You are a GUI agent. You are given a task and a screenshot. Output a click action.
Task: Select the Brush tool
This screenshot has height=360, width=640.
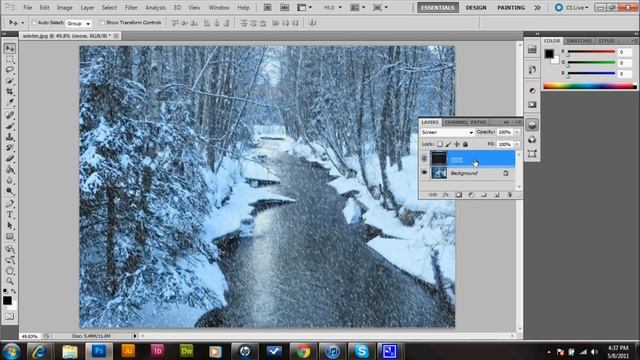coord(10,126)
